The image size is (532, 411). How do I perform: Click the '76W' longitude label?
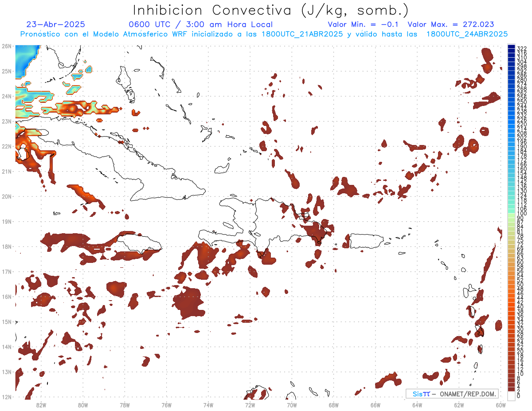click(x=166, y=404)
